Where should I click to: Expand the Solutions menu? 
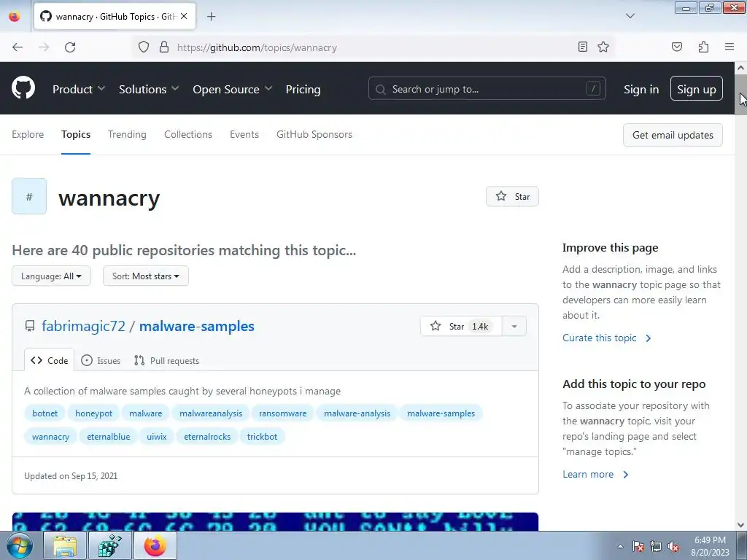pyautogui.click(x=149, y=89)
